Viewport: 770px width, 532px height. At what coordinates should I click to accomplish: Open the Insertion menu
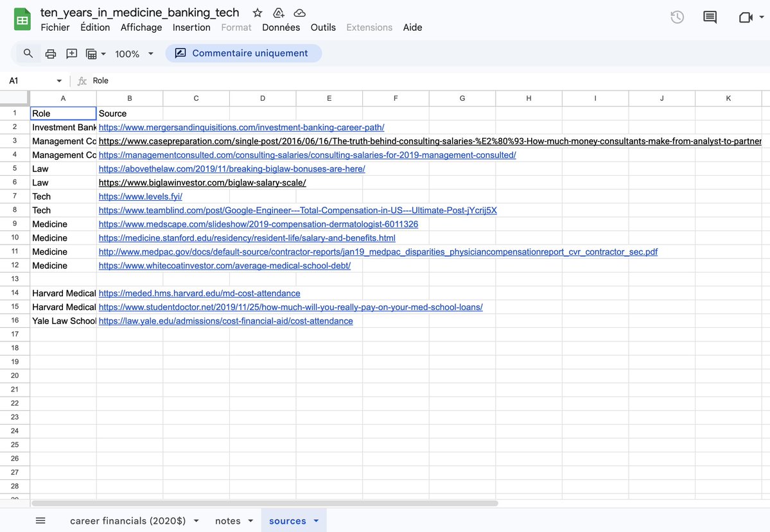point(191,28)
